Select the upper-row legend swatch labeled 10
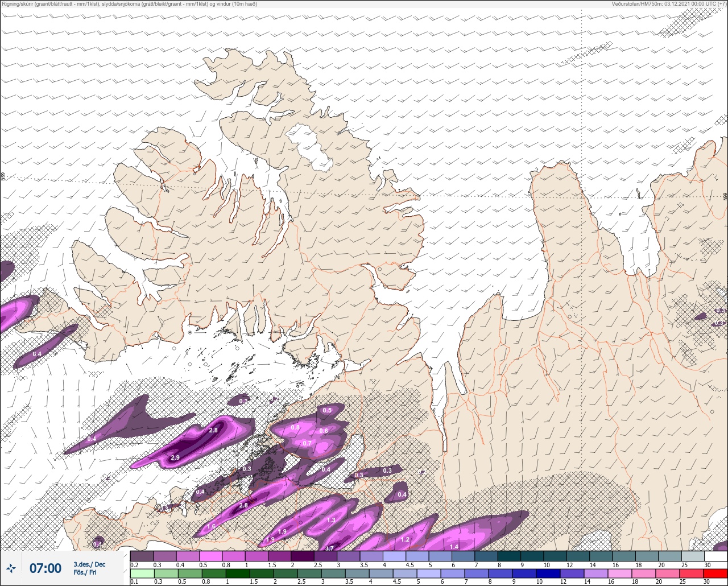Viewport: 728px width, 586px height. (555, 556)
